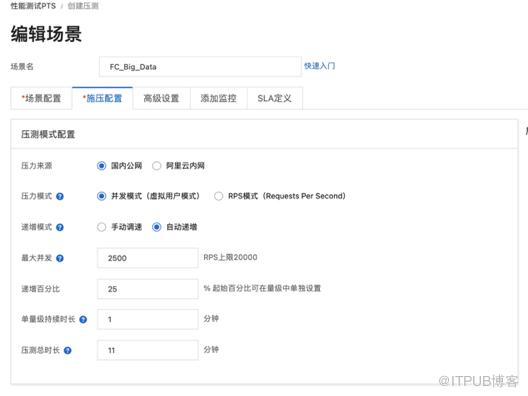Open the 添加监控 tab
This screenshot has width=528, height=396.
219,98
